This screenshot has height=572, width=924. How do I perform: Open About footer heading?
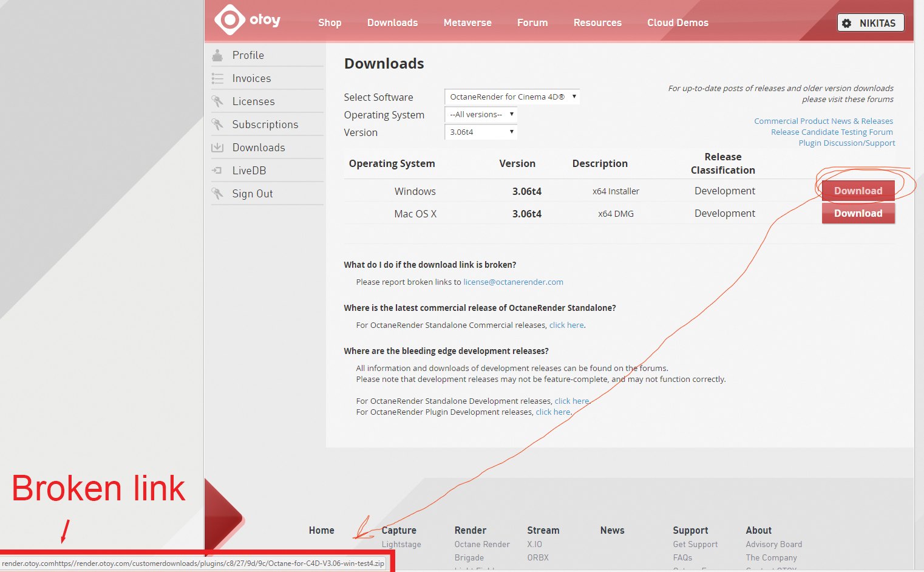coord(759,531)
